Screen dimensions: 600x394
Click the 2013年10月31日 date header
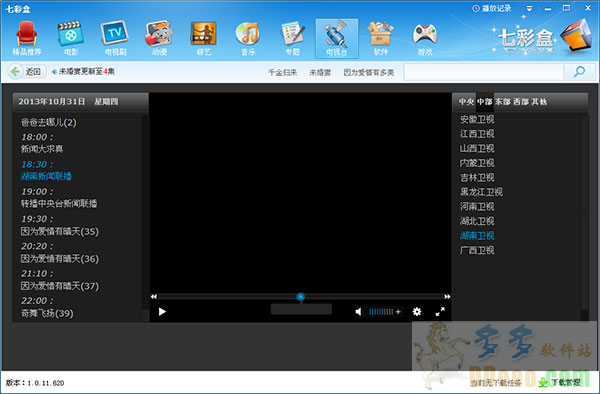click(52, 101)
